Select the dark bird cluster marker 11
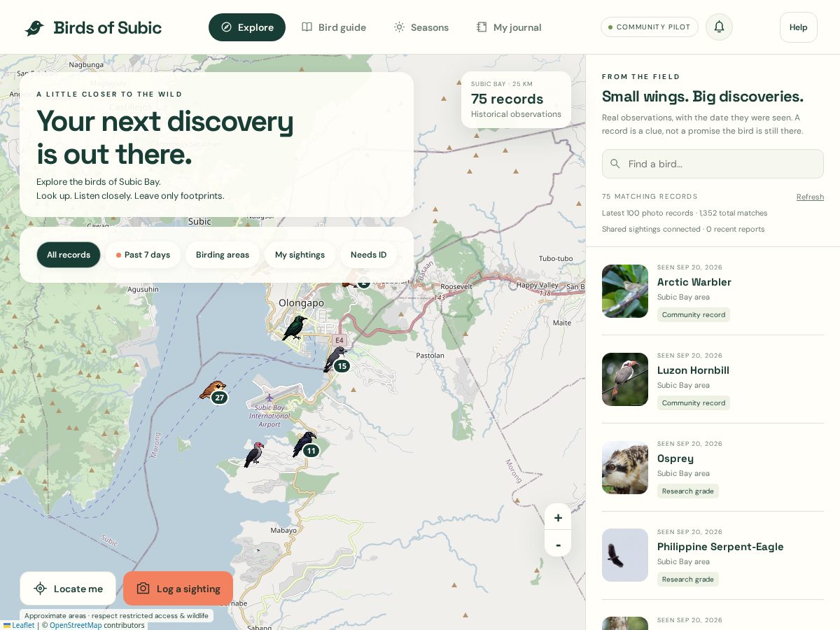This screenshot has height=630, width=840. 311,451
